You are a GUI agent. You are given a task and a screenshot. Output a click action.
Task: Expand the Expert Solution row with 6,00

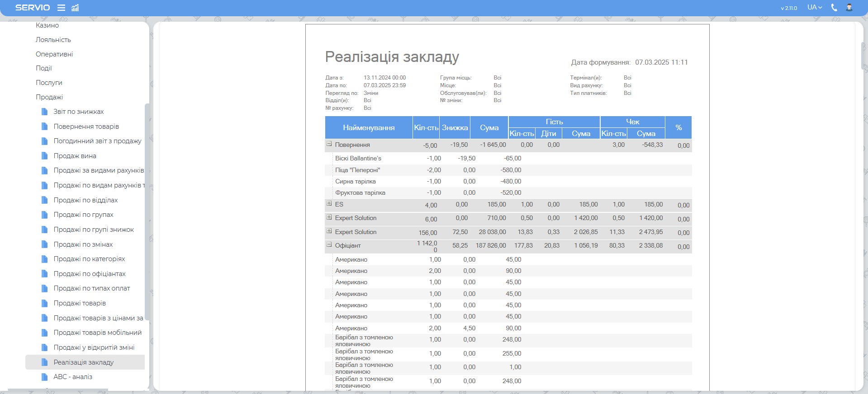pyautogui.click(x=329, y=217)
